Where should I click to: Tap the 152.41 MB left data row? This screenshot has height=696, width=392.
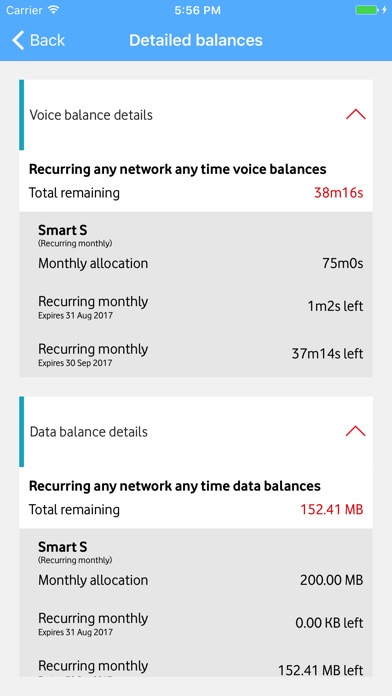click(196, 667)
